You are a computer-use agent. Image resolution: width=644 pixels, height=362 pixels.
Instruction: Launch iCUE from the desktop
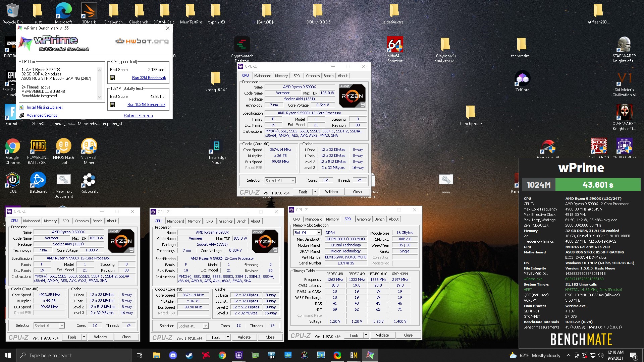12,183
